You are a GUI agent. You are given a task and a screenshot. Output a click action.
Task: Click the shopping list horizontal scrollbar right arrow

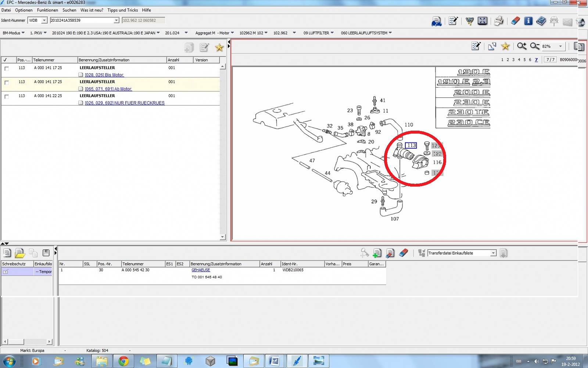coord(49,342)
